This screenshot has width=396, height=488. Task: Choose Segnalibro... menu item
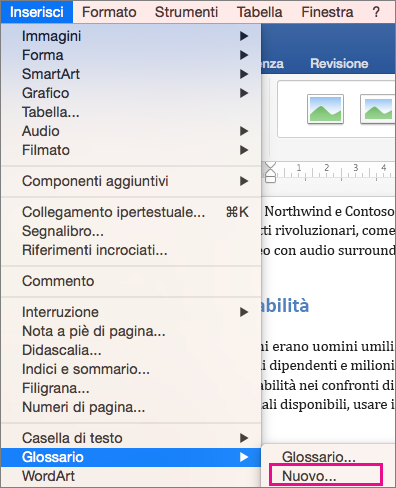(x=131, y=231)
